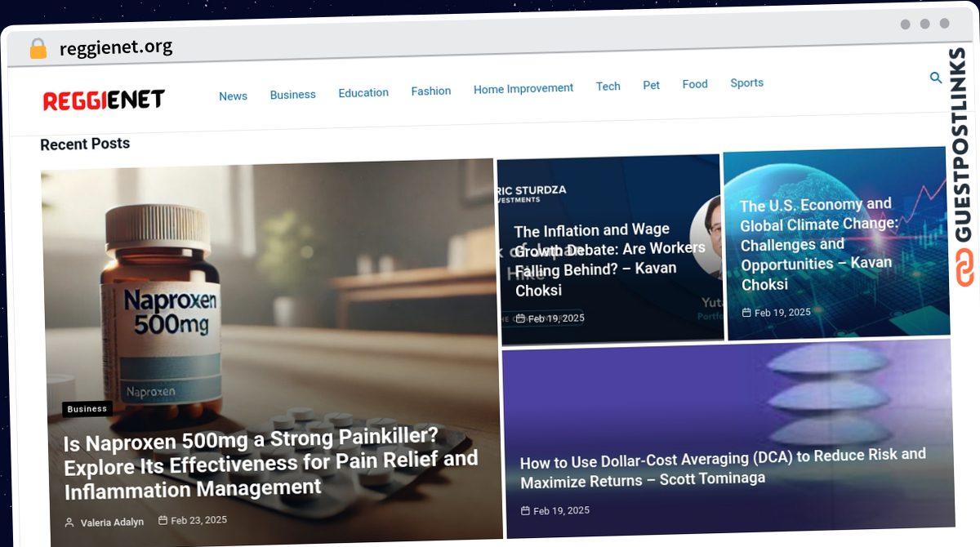
Task: Click author icon next to Valeria Adalyn
Action: coord(69,523)
